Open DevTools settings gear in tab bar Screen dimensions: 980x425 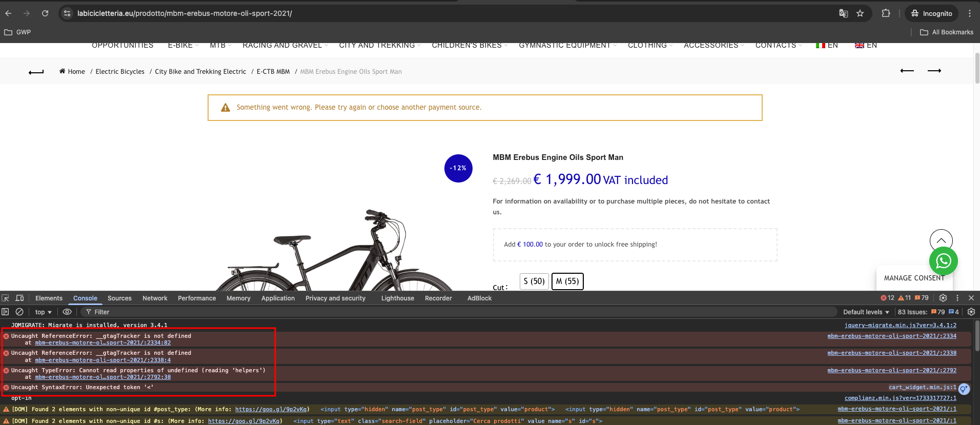943,298
